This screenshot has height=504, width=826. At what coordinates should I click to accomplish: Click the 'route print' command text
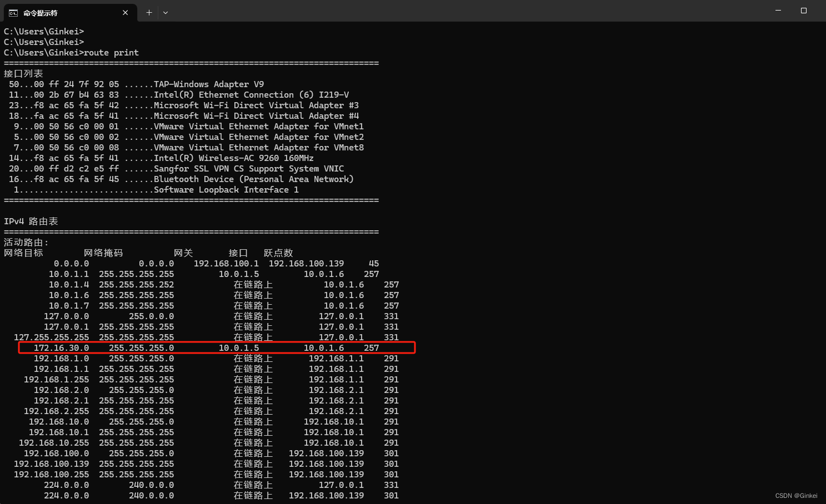(x=111, y=53)
